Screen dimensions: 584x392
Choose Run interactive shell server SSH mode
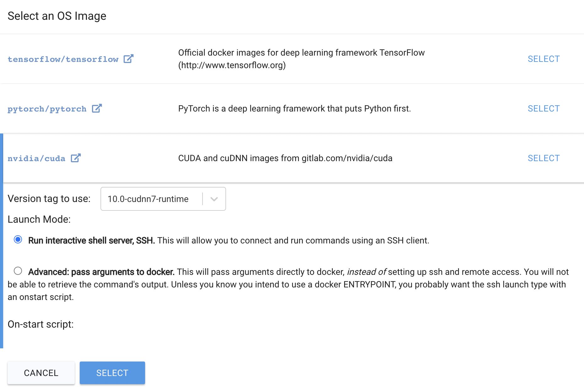[x=18, y=240]
